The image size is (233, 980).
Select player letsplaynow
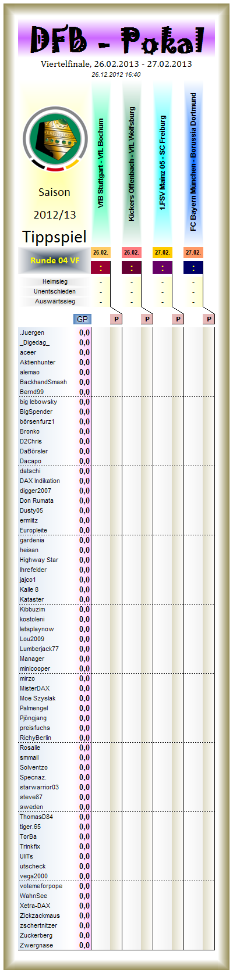(37, 629)
